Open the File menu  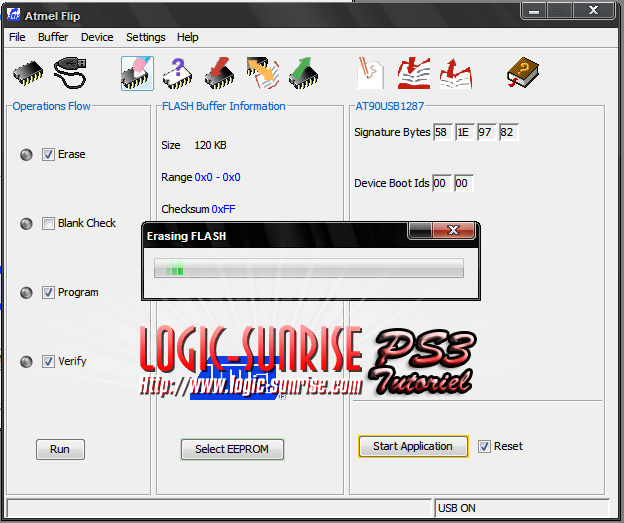coord(17,37)
